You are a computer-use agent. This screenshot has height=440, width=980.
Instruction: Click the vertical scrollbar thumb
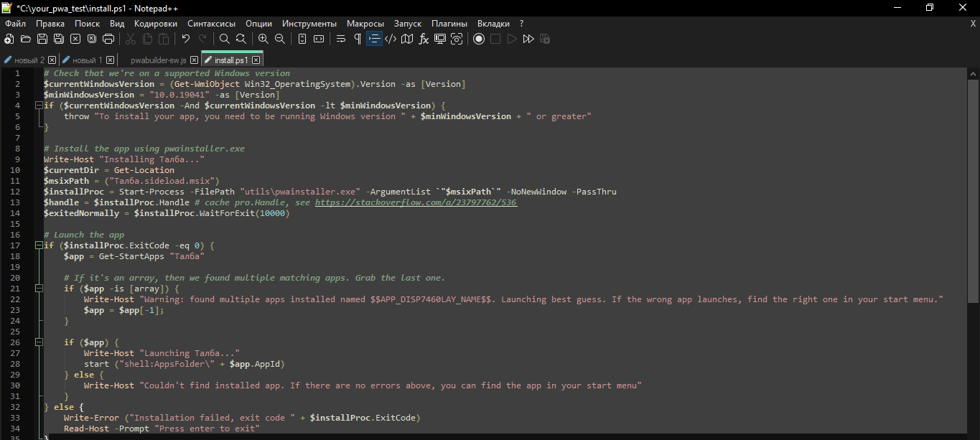pos(974,189)
